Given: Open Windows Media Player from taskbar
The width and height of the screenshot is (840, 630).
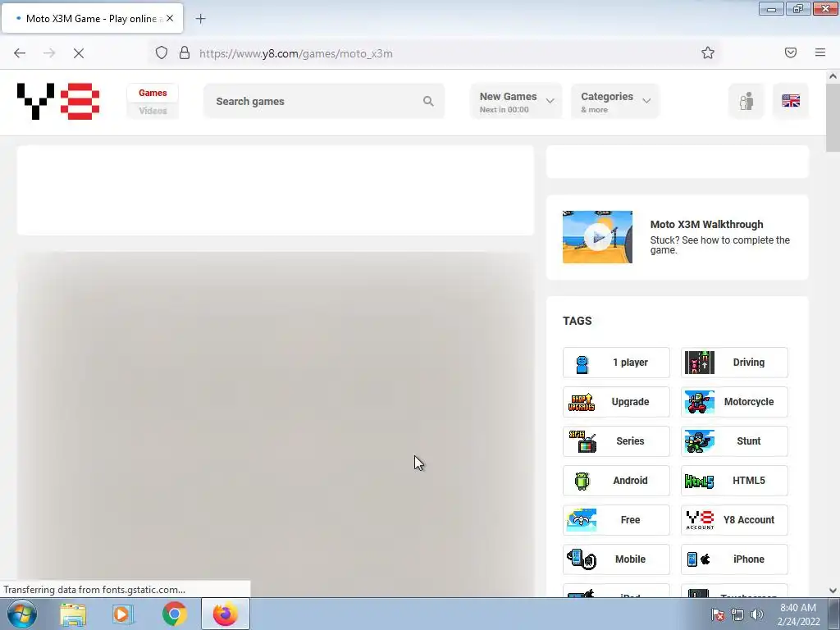Looking at the screenshot, I should coord(123,614).
